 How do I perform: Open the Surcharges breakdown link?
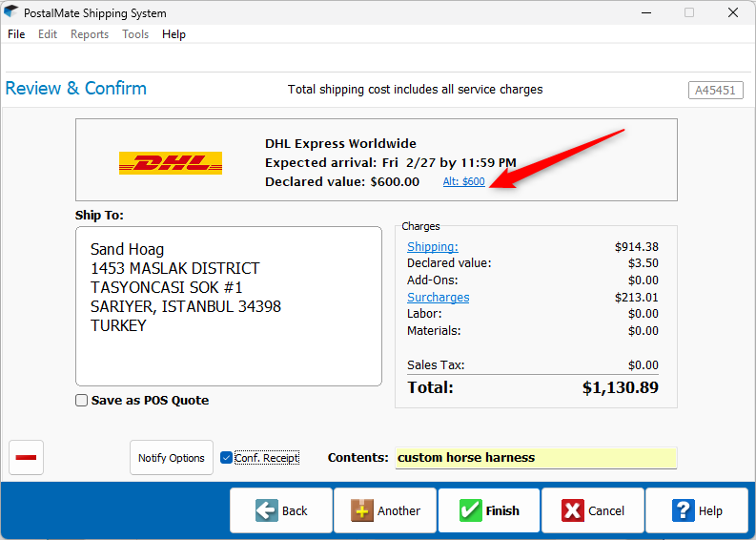click(x=438, y=298)
